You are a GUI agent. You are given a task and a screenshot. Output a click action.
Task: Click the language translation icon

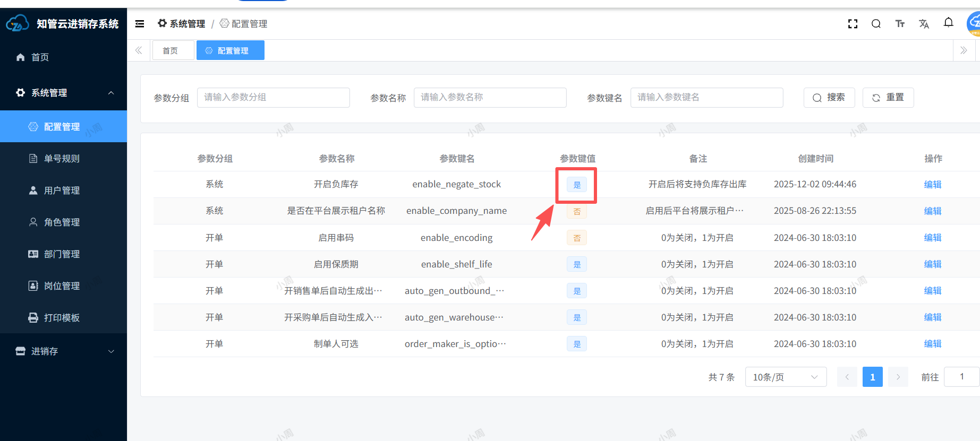(x=924, y=24)
